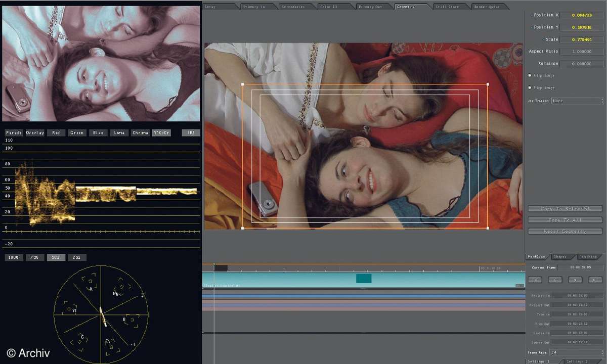This screenshot has height=364, width=607.
Task: Edit the Project Out timecode field
Action: [577, 305]
